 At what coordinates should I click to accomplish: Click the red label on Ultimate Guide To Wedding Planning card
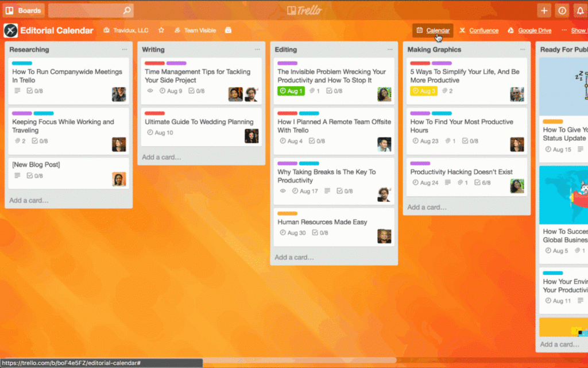pos(155,113)
